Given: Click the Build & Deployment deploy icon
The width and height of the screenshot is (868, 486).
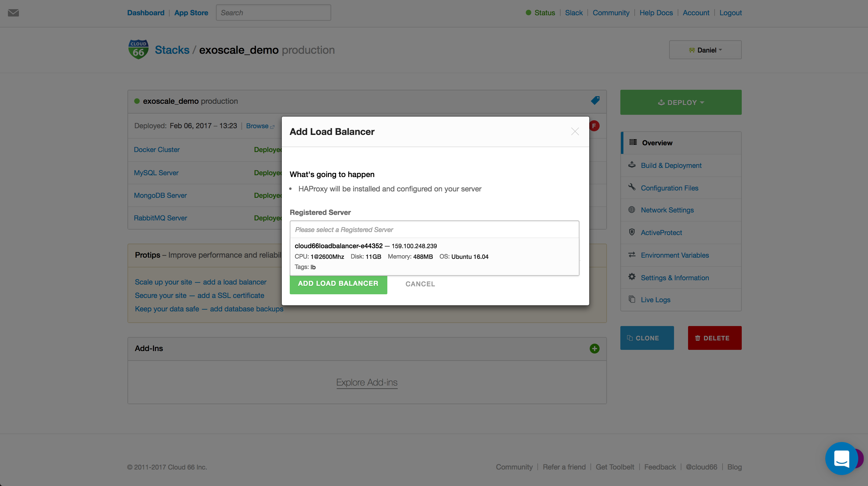Looking at the screenshot, I should coord(632,165).
